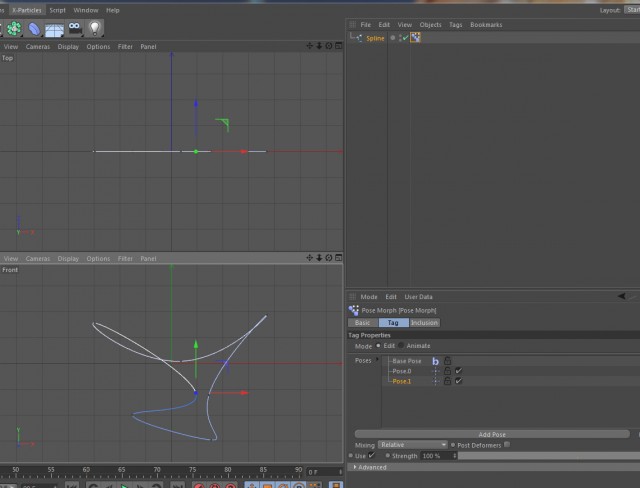The height and width of the screenshot is (488, 640).
Task: Select the Animate mode radio button
Action: (x=401, y=346)
